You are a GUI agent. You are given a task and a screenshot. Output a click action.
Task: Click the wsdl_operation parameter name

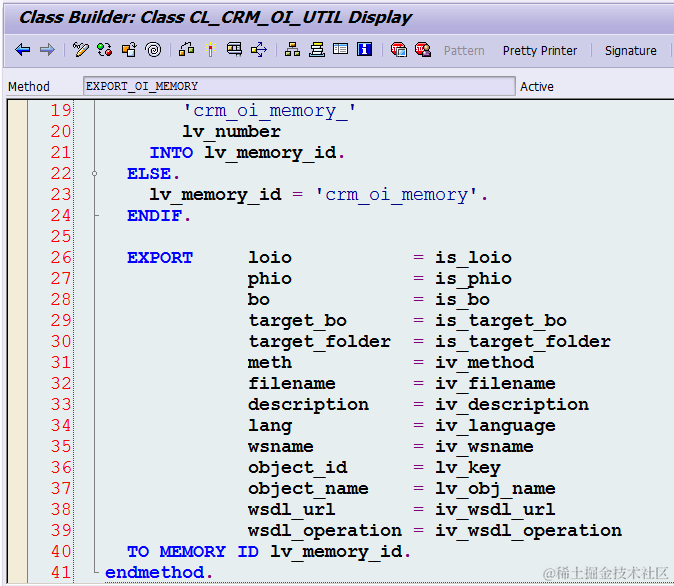[325, 531]
